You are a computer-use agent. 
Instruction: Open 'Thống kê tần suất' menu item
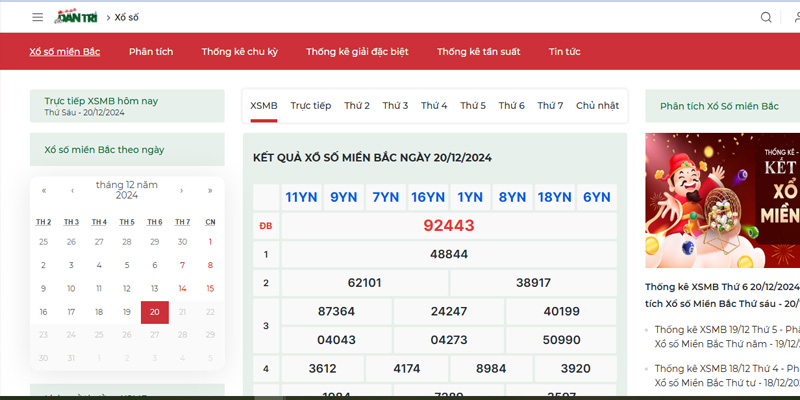(x=480, y=51)
